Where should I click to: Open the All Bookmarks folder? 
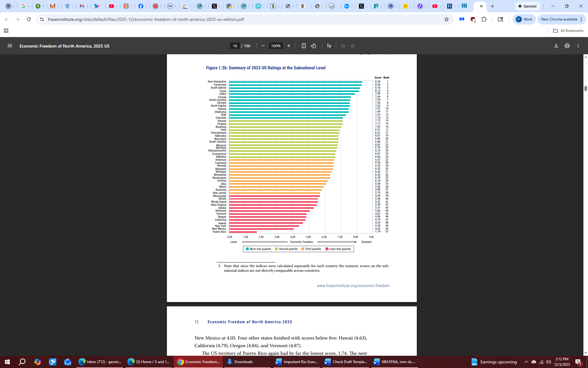tap(568, 31)
